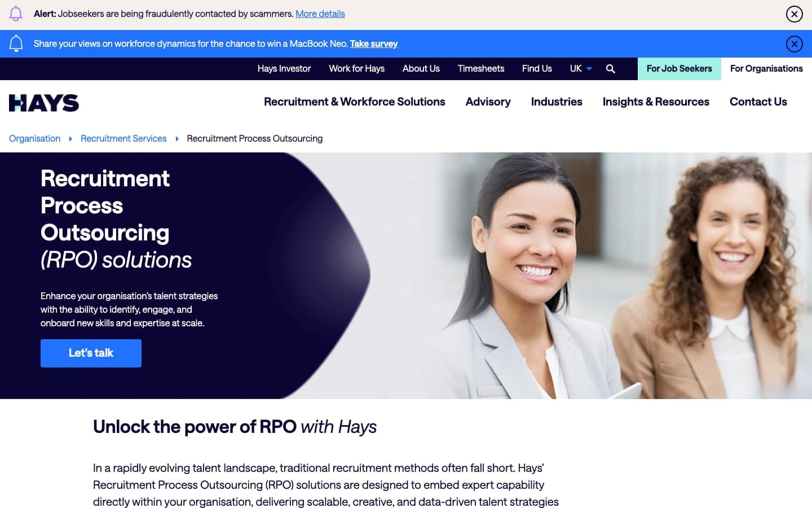Select For Organisations tab

pos(766,69)
